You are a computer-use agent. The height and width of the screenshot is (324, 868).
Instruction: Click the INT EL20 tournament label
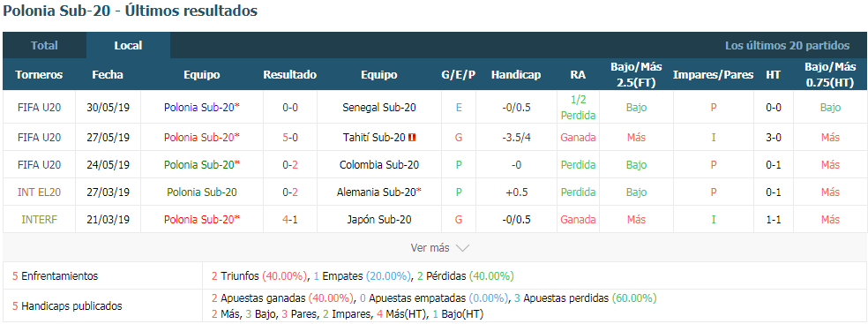click(x=39, y=192)
